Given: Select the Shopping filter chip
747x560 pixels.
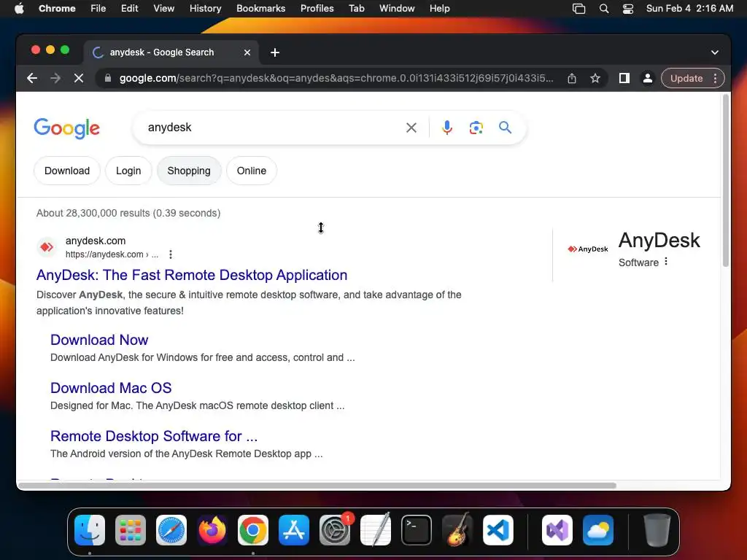Looking at the screenshot, I should (x=189, y=171).
